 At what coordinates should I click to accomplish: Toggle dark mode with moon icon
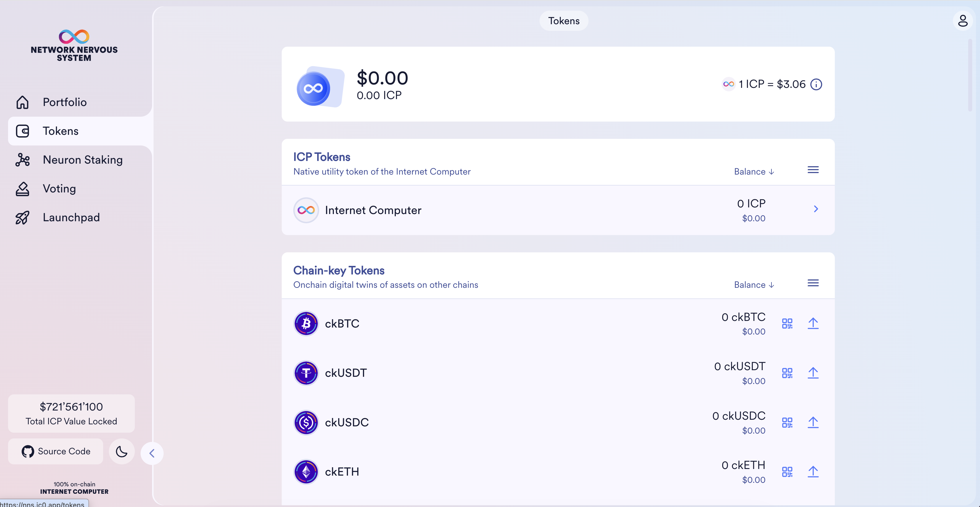pos(121,451)
